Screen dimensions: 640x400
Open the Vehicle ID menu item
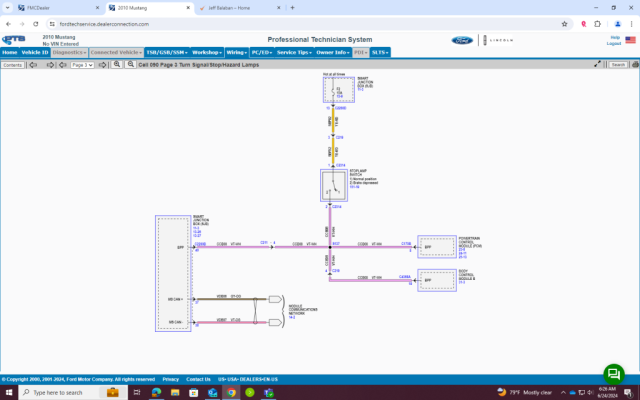(x=35, y=53)
